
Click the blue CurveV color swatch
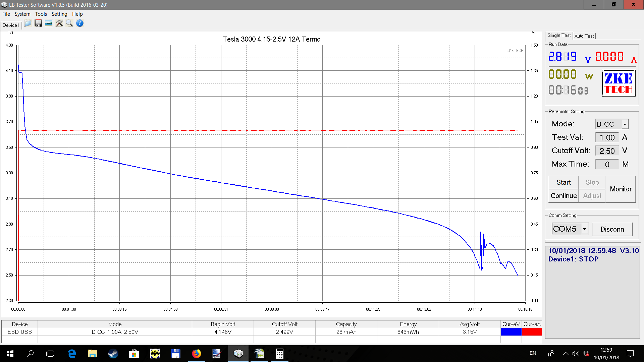[511, 332]
